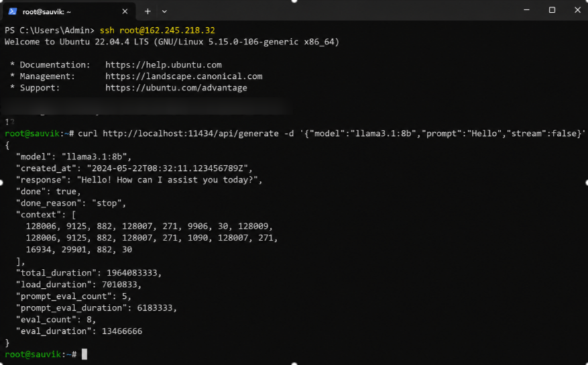The height and width of the screenshot is (365, 588).
Task: Click the "total_duration": 1964083333 line
Action: click(89, 273)
